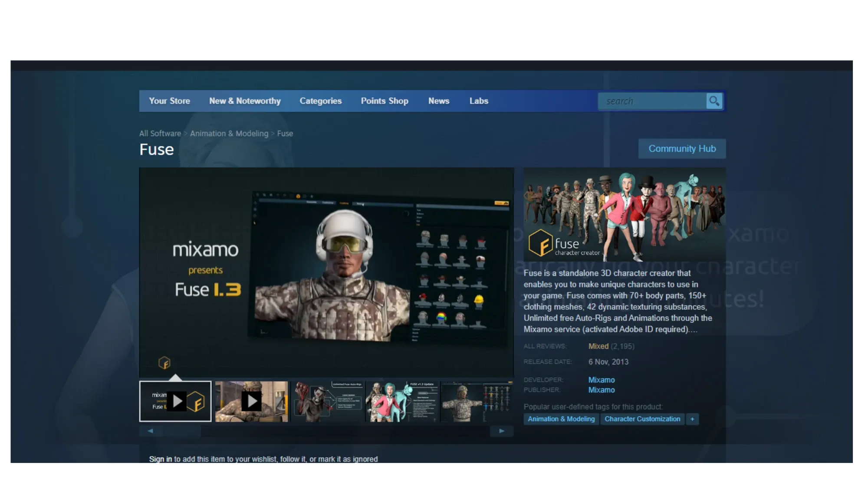The image size is (868, 488).
Task: Click the plus button to add tags
Action: [x=692, y=419]
